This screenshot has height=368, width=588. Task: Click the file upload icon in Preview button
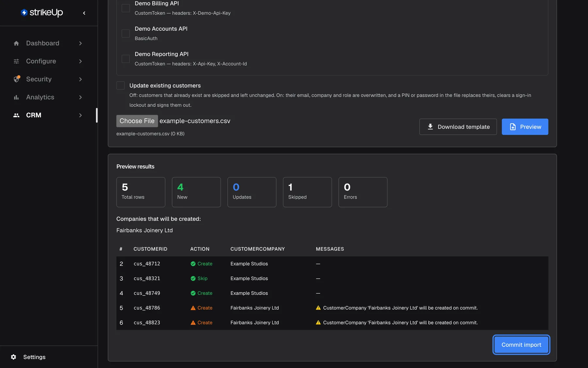[x=513, y=127]
